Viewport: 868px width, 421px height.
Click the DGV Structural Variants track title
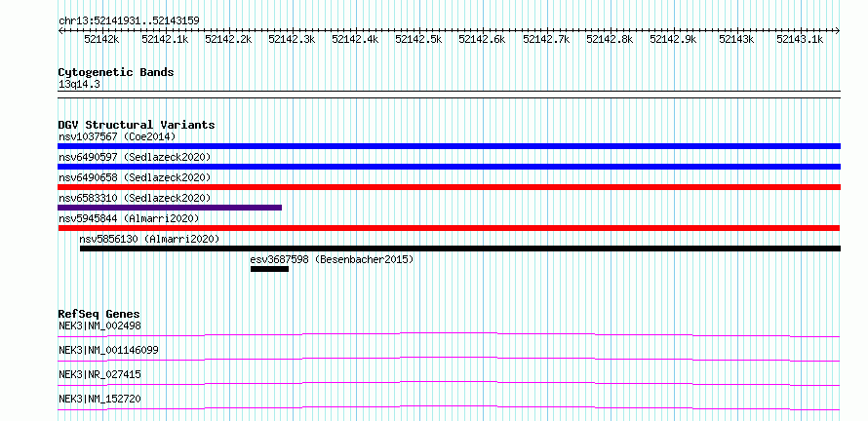[137, 125]
